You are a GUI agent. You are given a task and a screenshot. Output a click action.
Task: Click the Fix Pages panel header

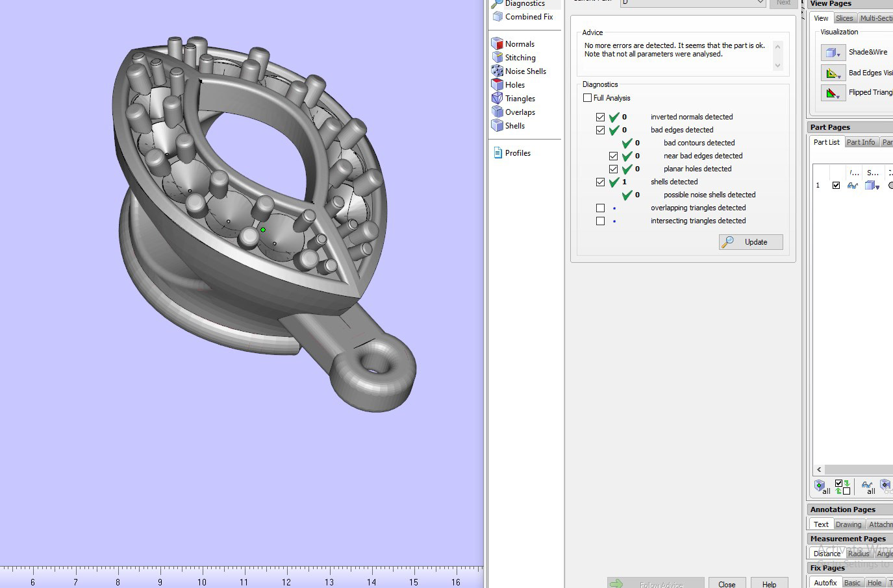coord(851,568)
